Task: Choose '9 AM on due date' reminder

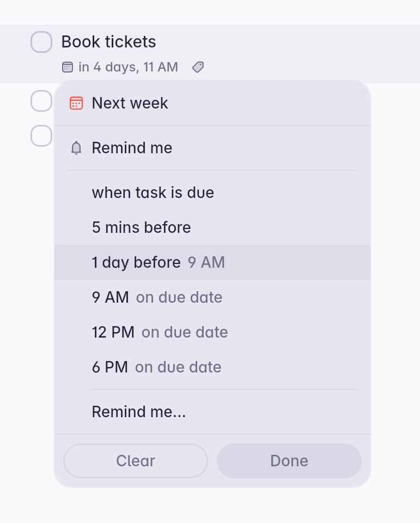Action: (157, 297)
